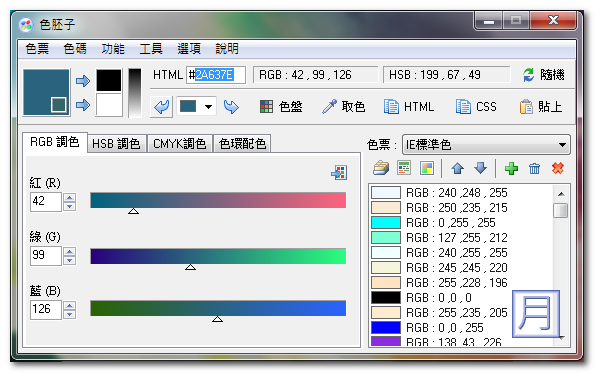Click the red X clear icon
595x373 pixels.
[557, 168]
